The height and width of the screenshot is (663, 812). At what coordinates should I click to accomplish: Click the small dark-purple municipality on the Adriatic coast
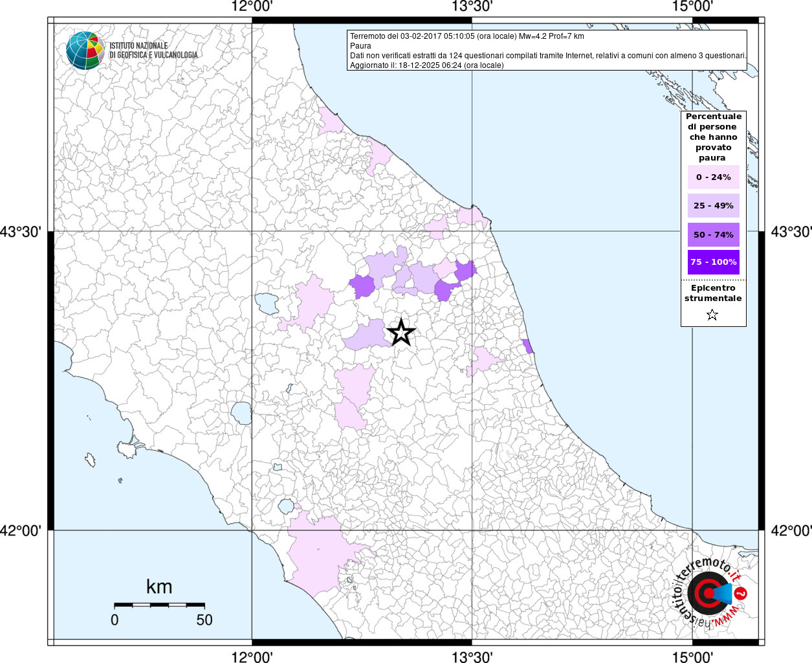click(528, 346)
